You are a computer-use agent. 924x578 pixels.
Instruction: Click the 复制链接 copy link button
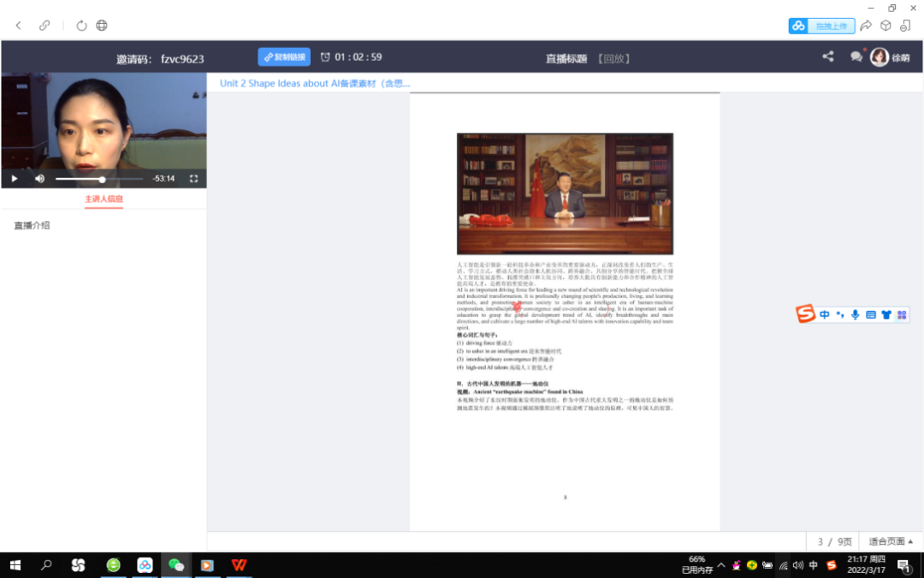coord(283,56)
